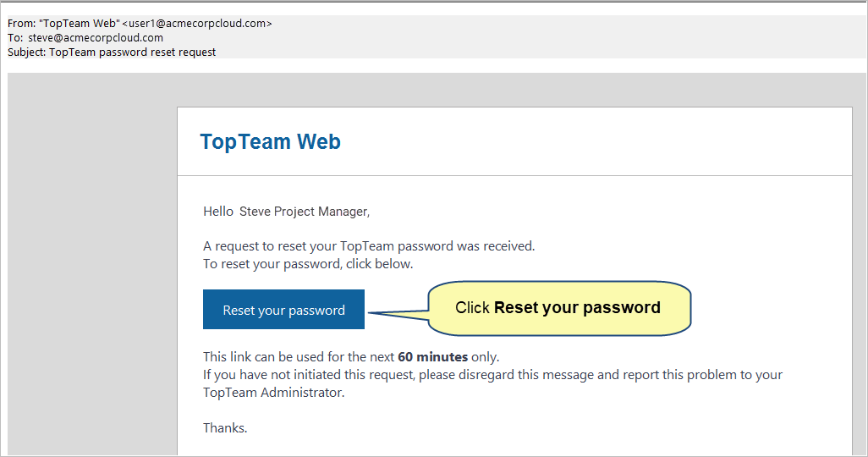Click the To: label in header

pos(15,38)
